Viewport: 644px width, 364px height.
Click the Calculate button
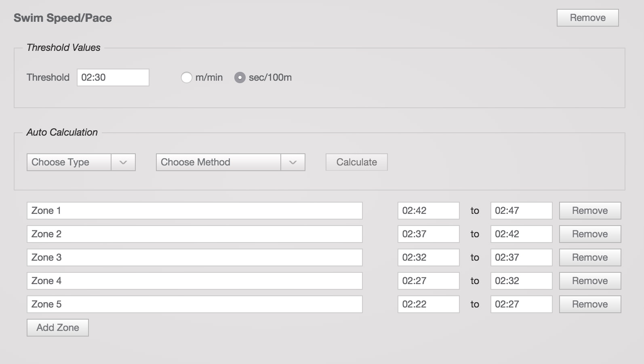point(357,162)
